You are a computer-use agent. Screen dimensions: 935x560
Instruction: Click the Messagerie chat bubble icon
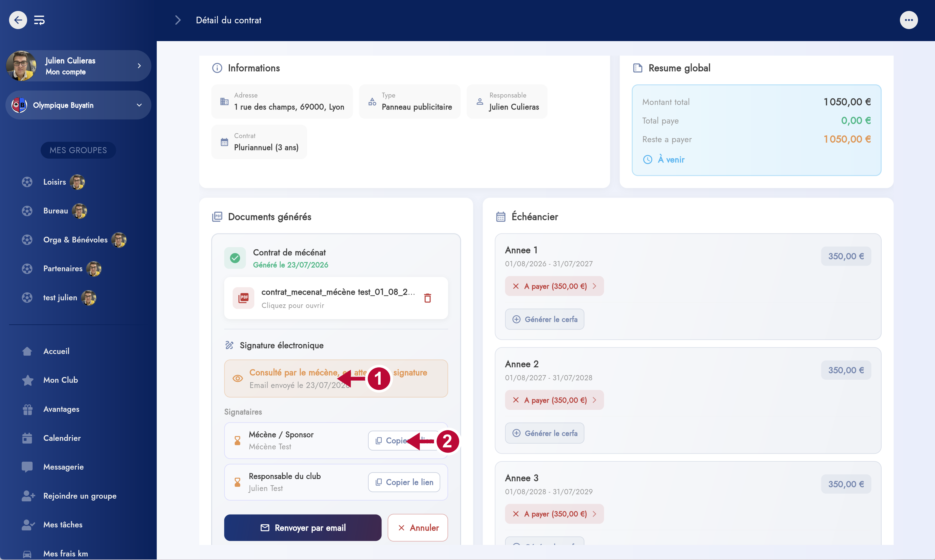coord(27,467)
